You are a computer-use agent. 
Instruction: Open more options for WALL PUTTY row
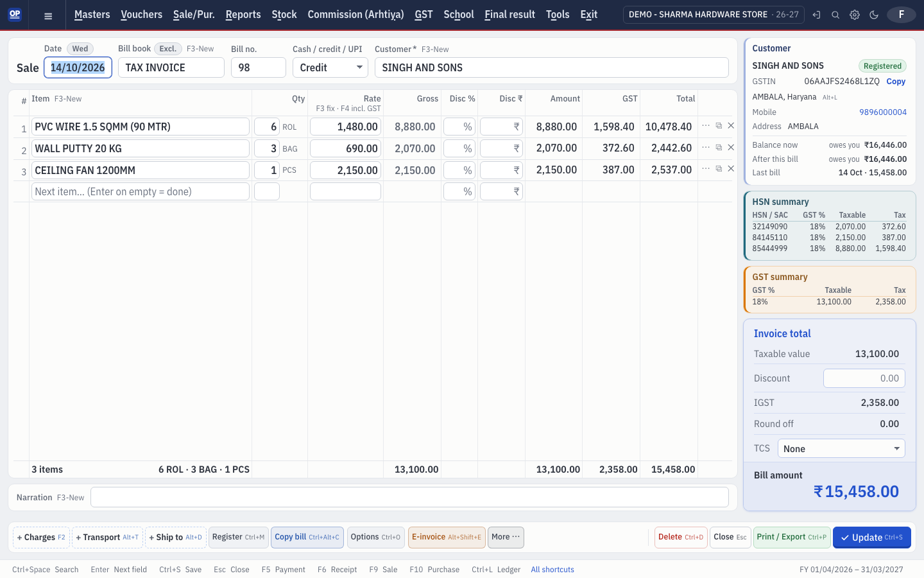[706, 148]
